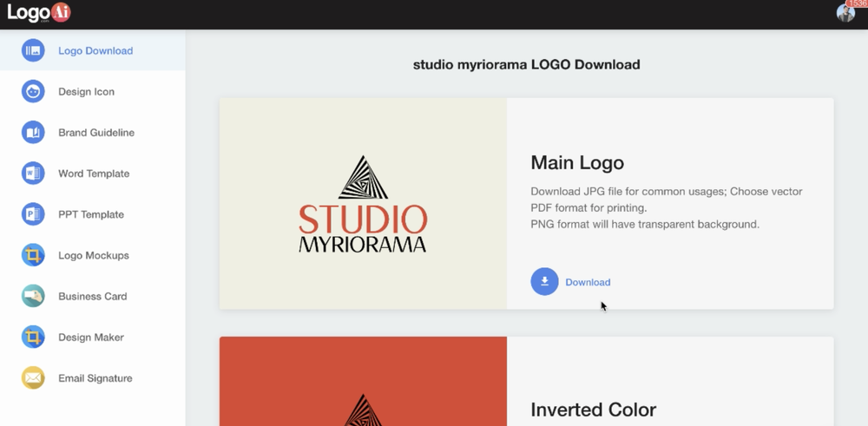Screen dimensions: 868x426
Task: Click the Email Signature envelope icon
Action: 33,378
